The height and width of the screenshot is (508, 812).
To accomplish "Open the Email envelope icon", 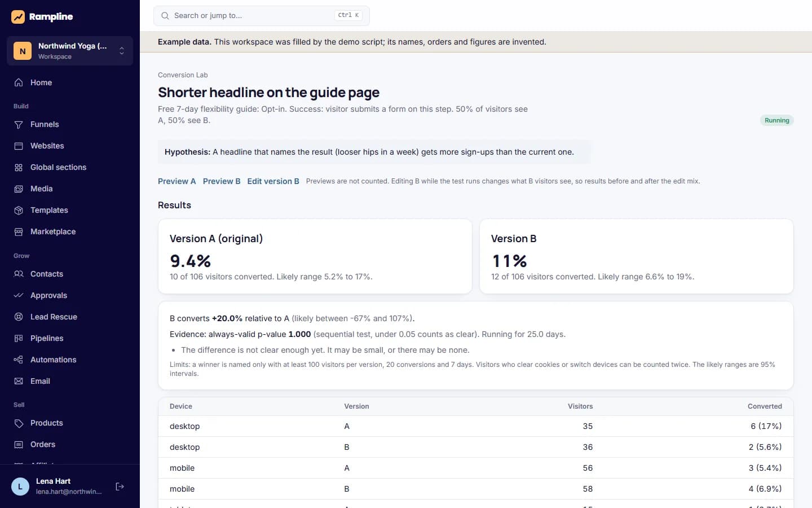I will (19, 381).
